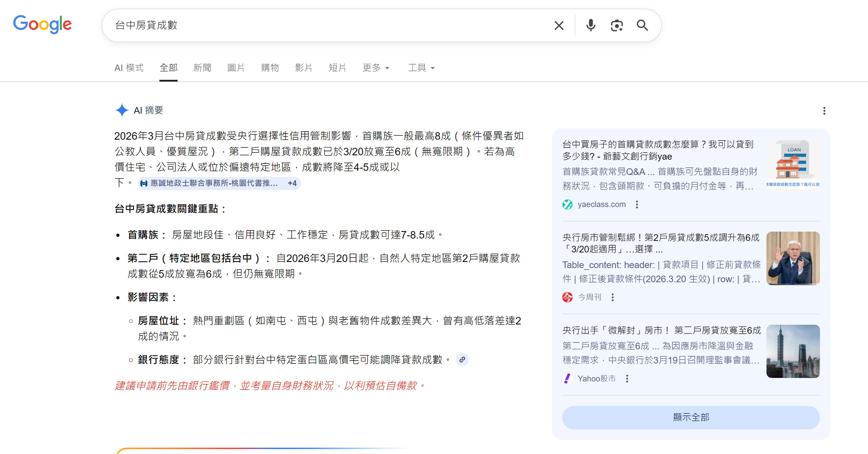Open three-dot menu beside 今周刊

pyautogui.click(x=613, y=297)
